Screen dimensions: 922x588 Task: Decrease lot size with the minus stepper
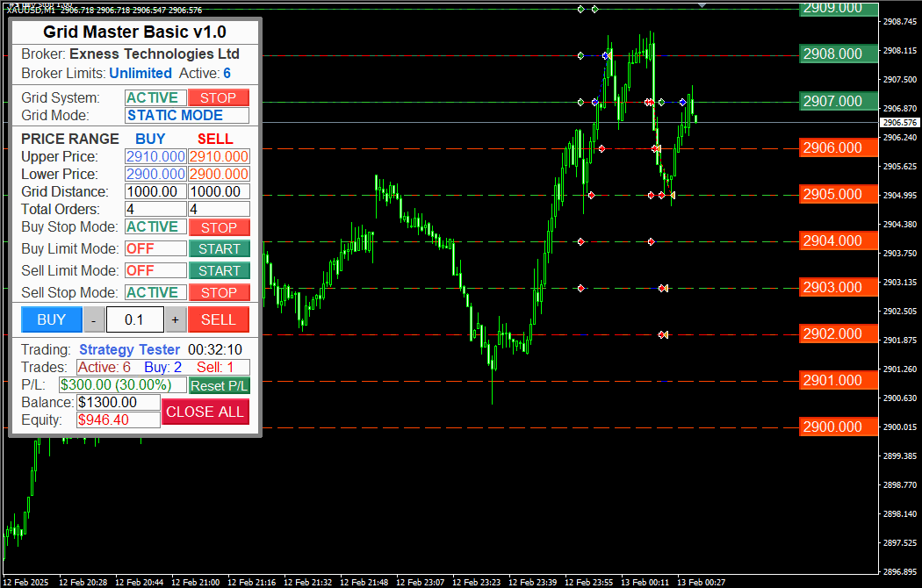(x=92, y=319)
